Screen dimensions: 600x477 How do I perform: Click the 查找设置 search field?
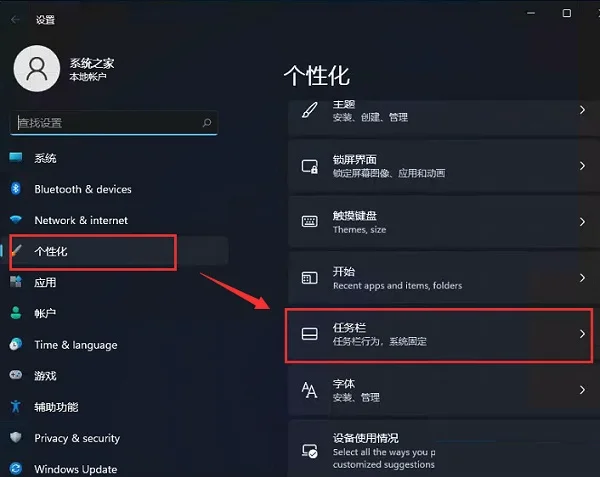tap(114, 123)
